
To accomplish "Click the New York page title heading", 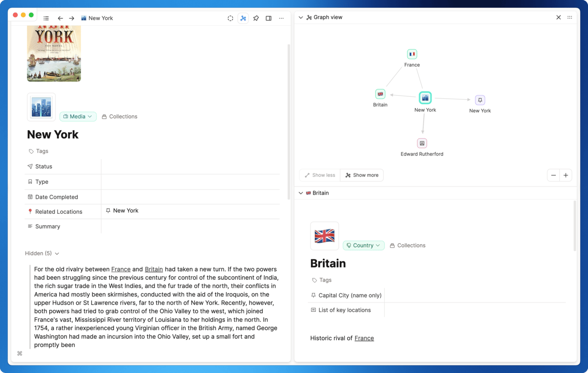I will click(x=53, y=135).
